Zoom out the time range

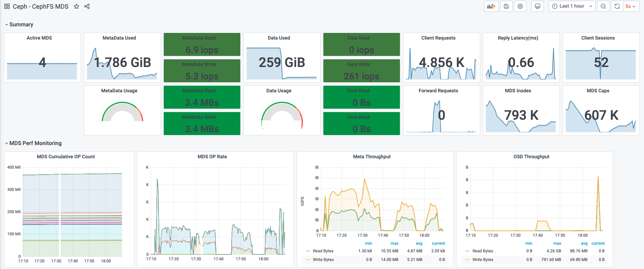click(x=603, y=6)
